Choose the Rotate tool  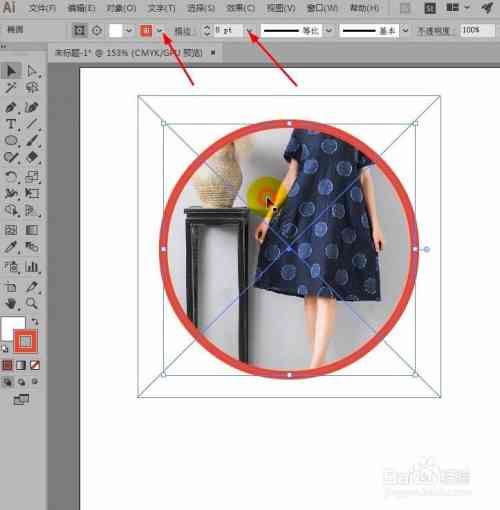pos(11,176)
